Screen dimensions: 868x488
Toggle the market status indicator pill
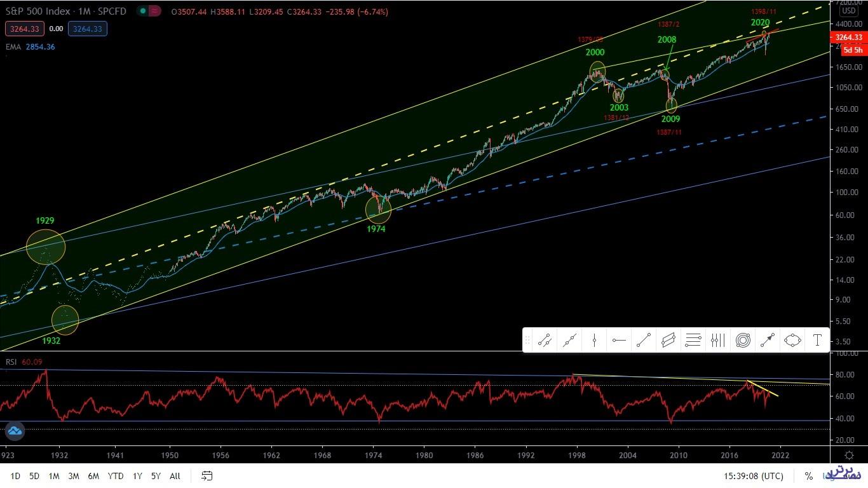147,11
